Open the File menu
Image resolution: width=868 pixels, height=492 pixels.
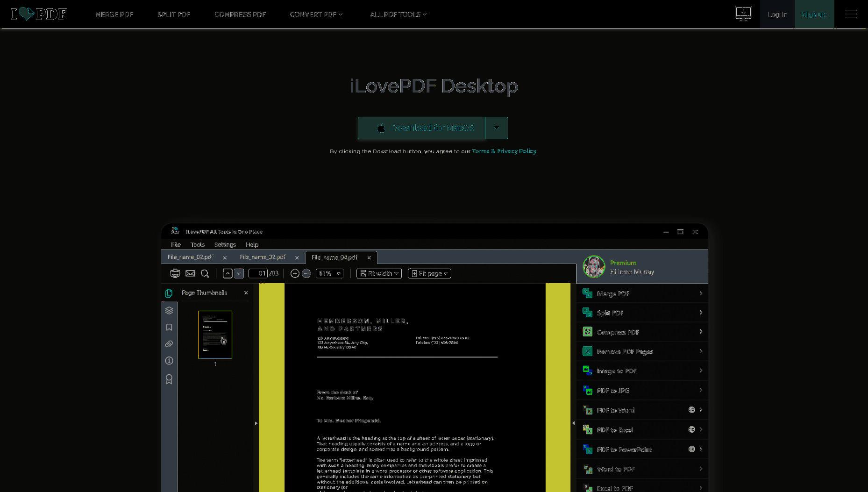(x=176, y=244)
